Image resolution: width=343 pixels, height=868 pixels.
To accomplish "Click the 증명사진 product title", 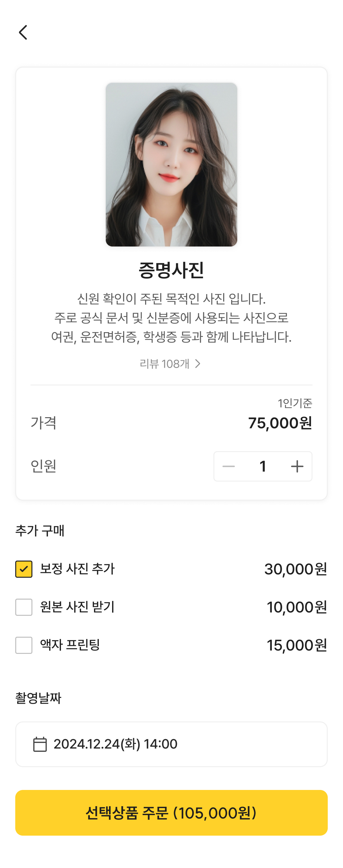I will (171, 270).
